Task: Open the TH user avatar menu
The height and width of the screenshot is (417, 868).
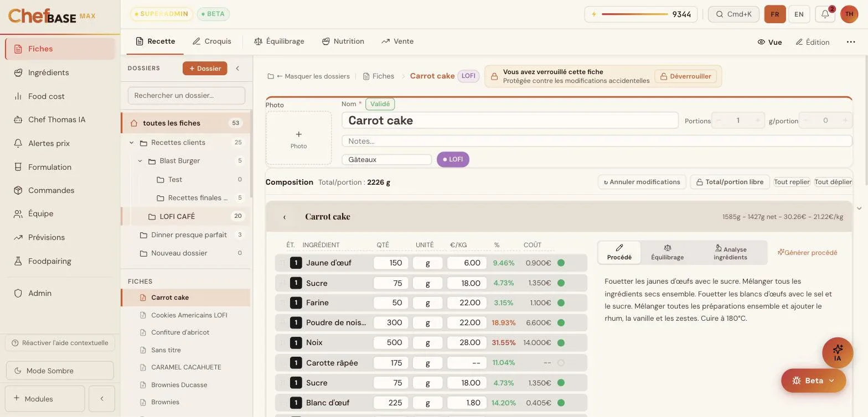Action: click(849, 14)
